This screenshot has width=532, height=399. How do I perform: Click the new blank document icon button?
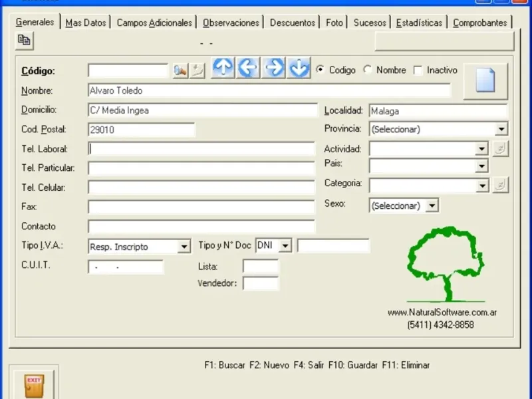pyautogui.click(x=485, y=80)
